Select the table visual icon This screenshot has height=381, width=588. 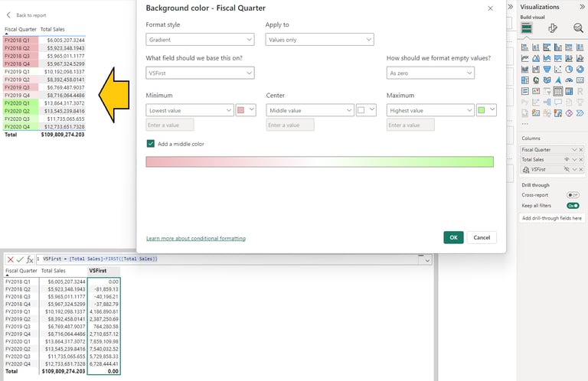[x=558, y=91]
